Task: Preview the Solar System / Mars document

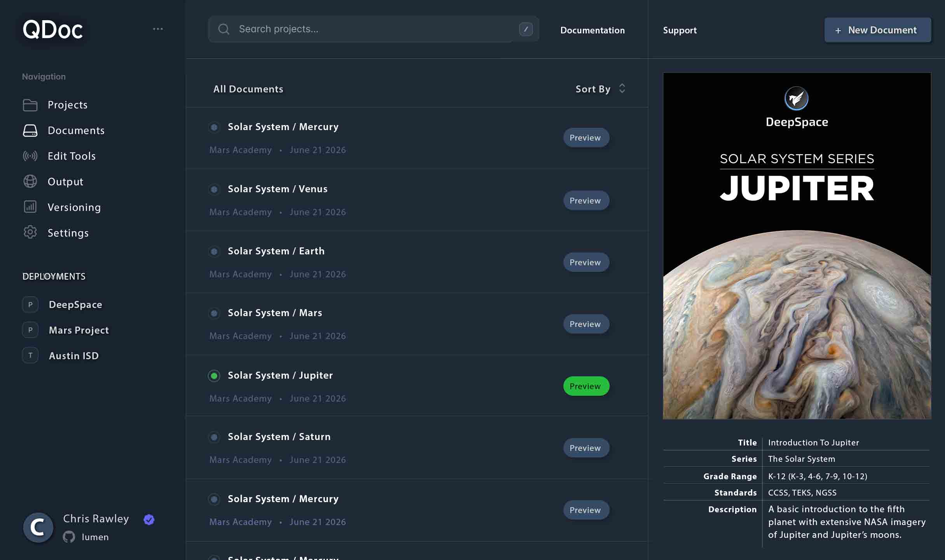Action: 586,324
